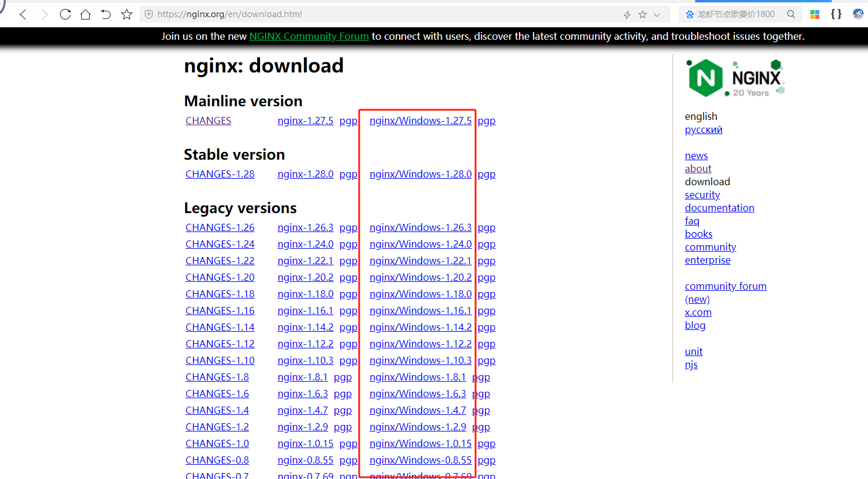The image size is (868, 479).
Task: Open the browser home page icon
Action: coord(85,14)
